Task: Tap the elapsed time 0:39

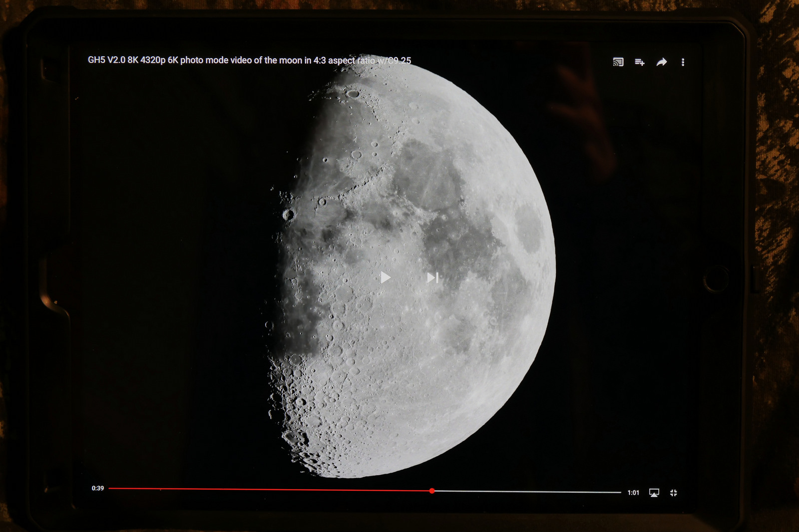Action: coord(98,488)
